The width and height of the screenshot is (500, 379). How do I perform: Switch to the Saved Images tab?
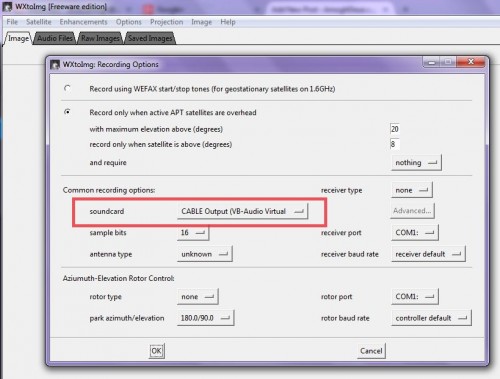coord(150,38)
